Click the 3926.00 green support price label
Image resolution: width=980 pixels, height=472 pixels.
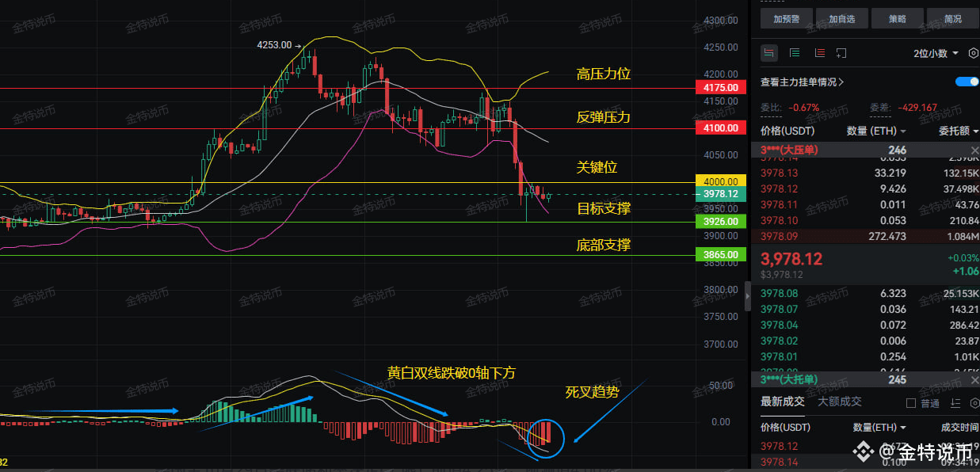click(720, 222)
